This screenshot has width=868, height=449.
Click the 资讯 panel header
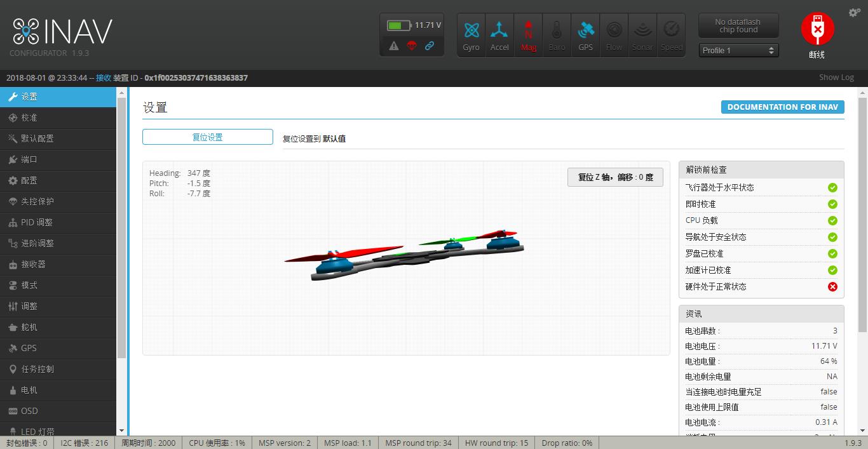pyautogui.click(x=761, y=314)
